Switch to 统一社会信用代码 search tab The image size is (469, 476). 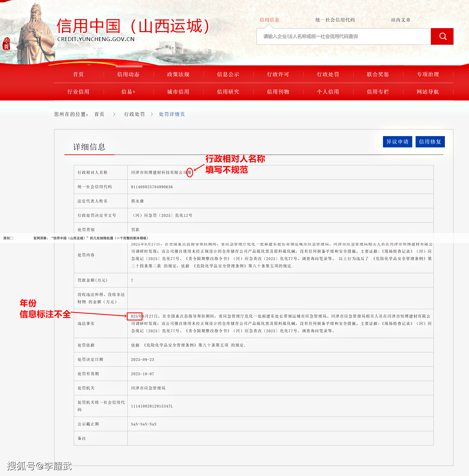335,20
